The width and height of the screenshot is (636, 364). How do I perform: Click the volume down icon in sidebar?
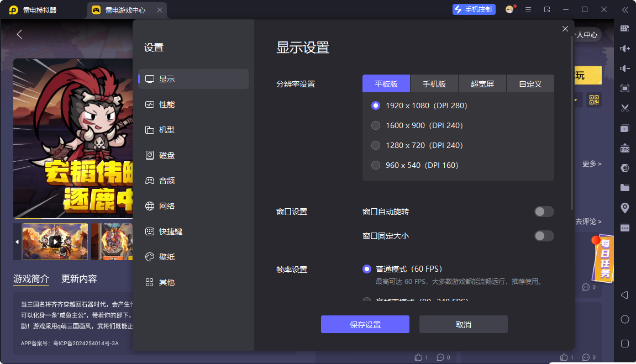(625, 68)
